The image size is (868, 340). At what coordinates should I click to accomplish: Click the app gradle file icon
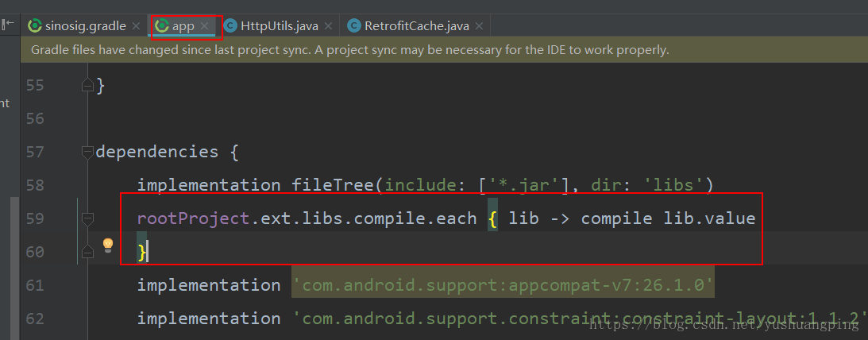pyautogui.click(x=162, y=25)
